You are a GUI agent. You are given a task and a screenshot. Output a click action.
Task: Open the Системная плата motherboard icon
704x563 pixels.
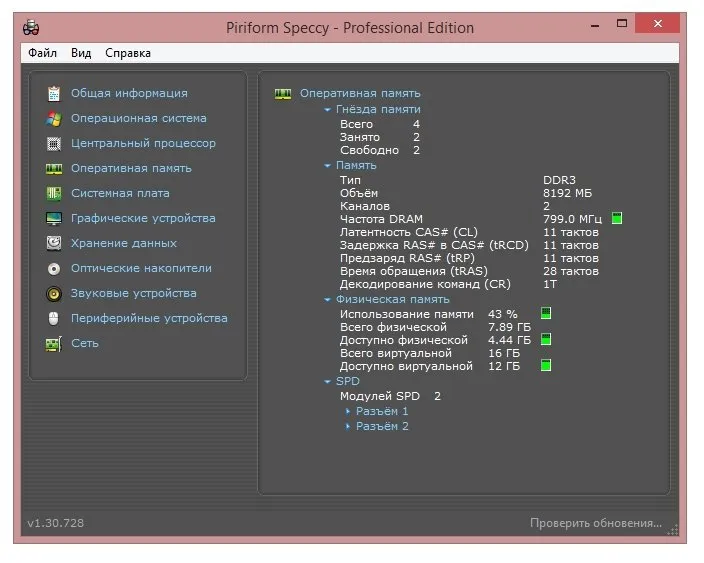(54, 194)
